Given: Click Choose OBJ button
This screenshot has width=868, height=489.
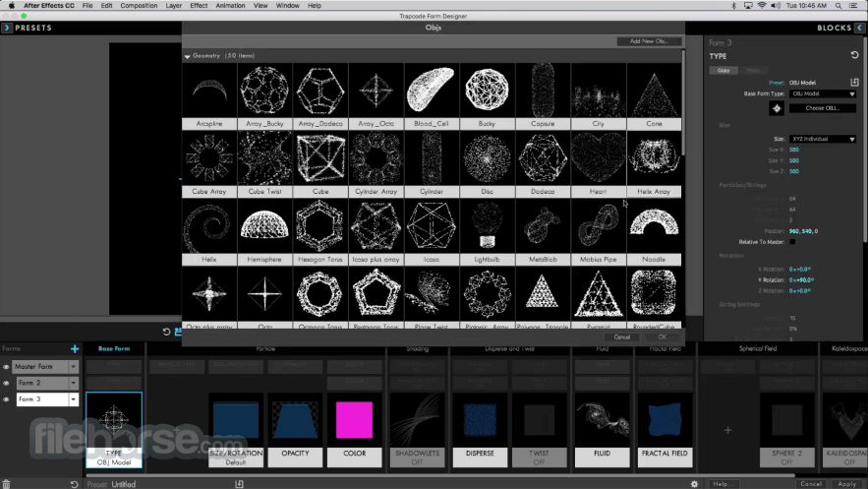Looking at the screenshot, I should click(x=823, y=108).
